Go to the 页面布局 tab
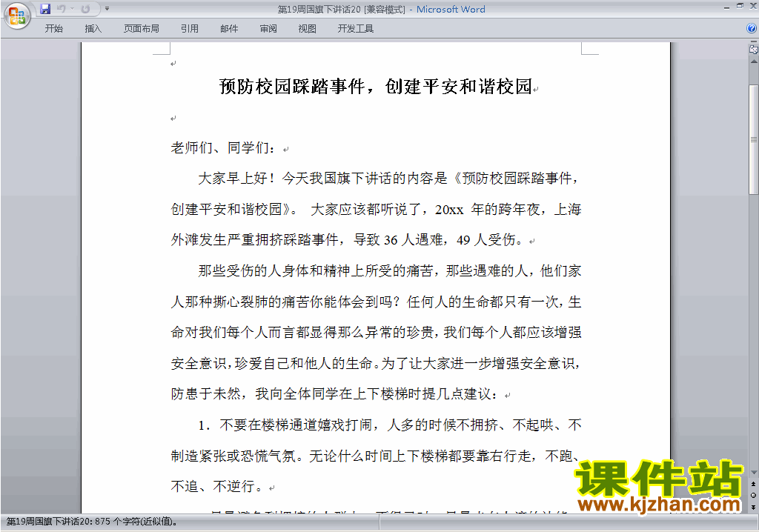Screen dimensions: 759x532 pos(141,29)
